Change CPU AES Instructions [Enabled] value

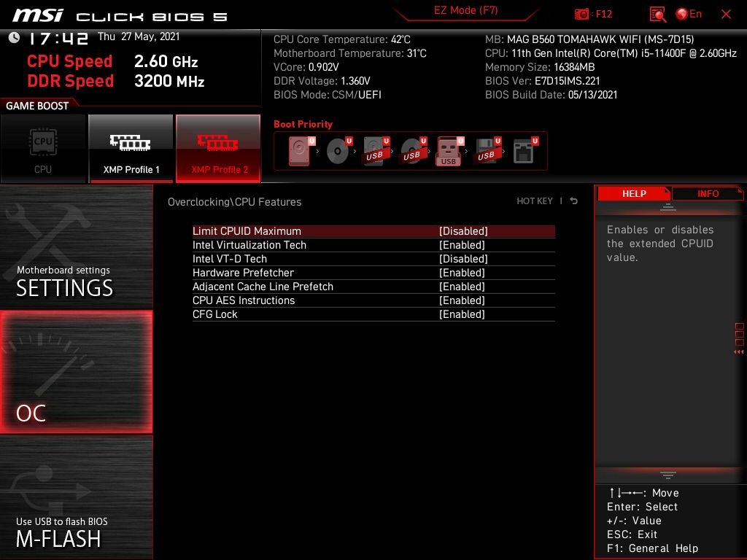point(462,300)
